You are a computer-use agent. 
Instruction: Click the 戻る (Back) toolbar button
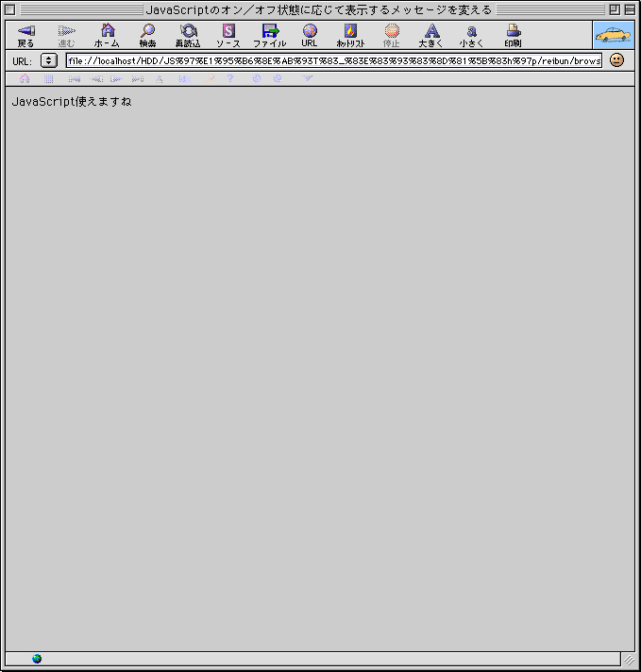25,36
